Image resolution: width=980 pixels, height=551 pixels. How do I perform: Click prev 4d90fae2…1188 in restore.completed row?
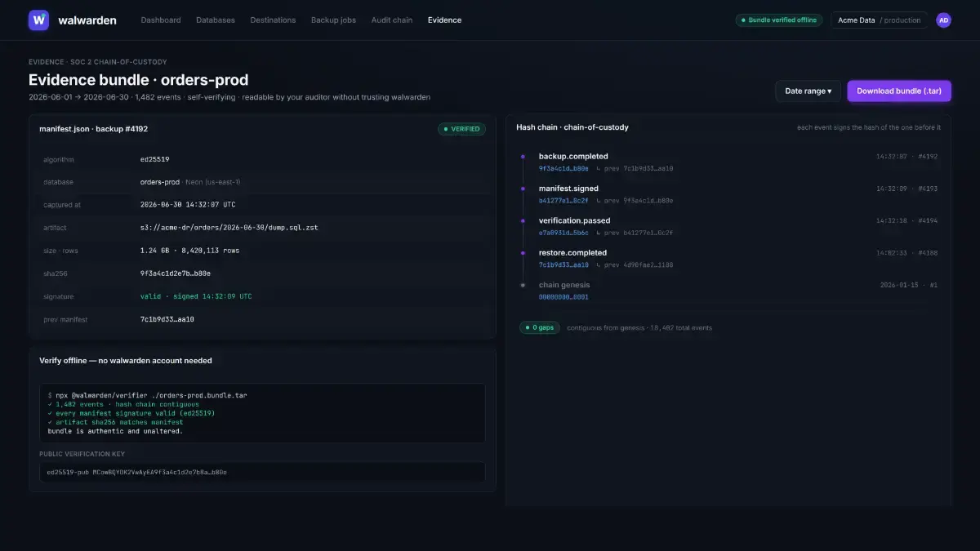pyautogui.click(x=635, y=265)
